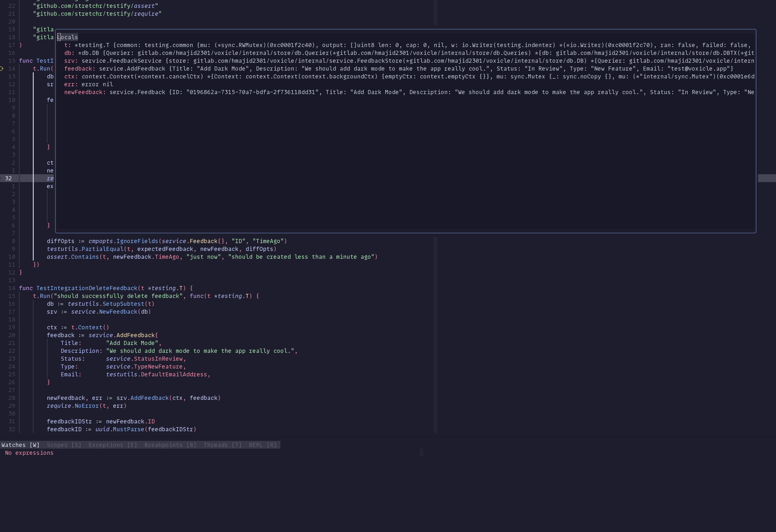
Task: Open the REPL [R] tab
Action: [x=263, y=445]
